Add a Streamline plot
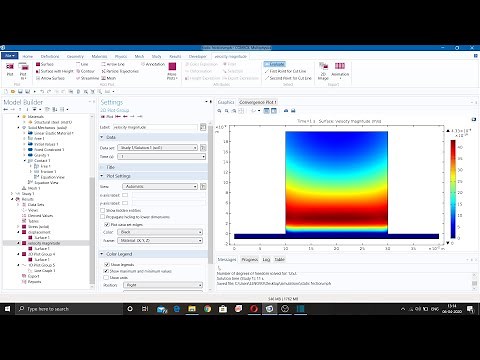Image resolution: width=480 pixels, height=360 pixels. pyautogui.click(x=87, y=78)
